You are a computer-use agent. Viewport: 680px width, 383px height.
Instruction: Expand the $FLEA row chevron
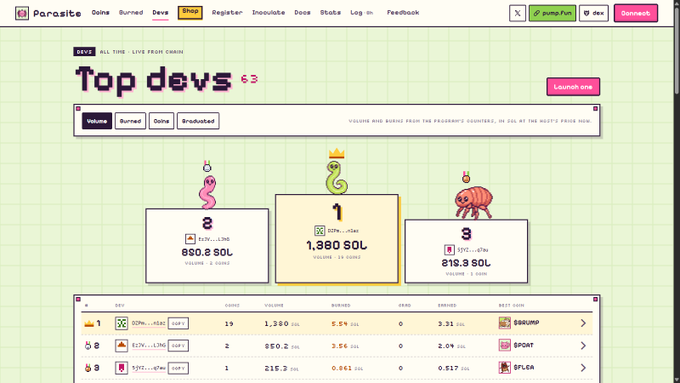tap(583, 368)
